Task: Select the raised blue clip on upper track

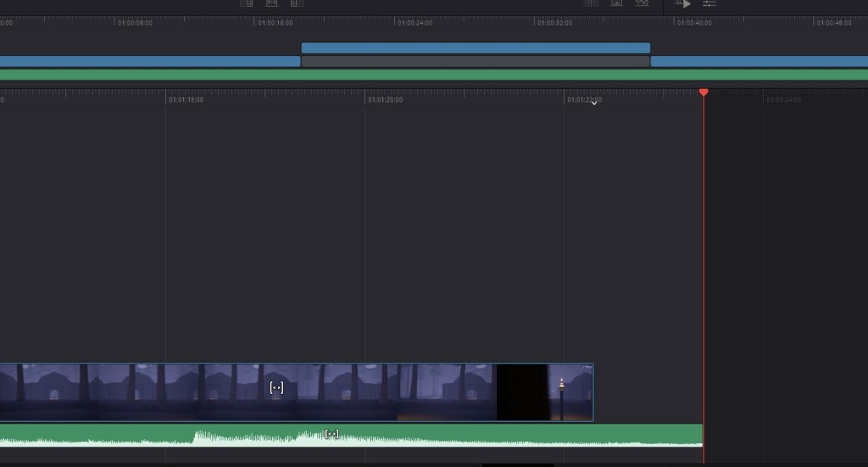Action: (x=475, y=48)
